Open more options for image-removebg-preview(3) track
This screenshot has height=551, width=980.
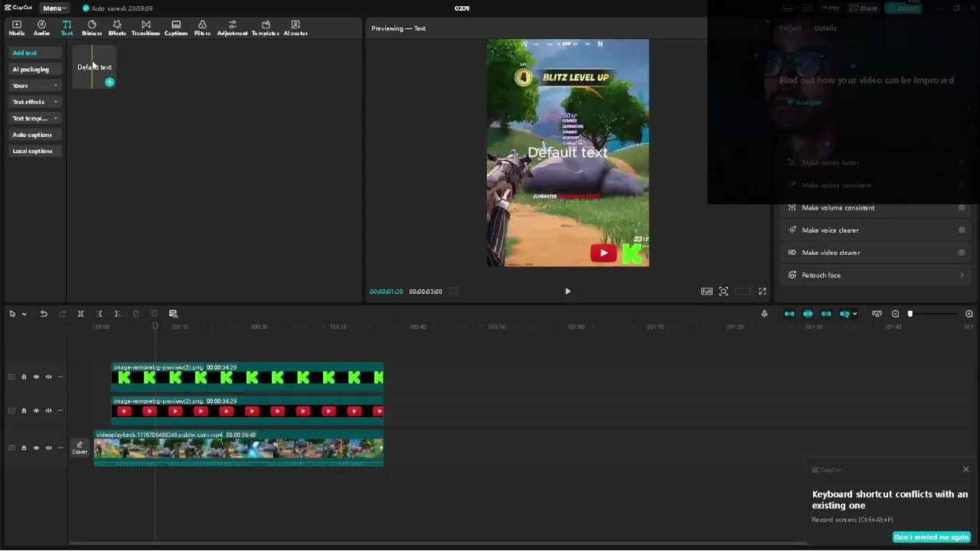pyautogui.click(x=60, y=377)
